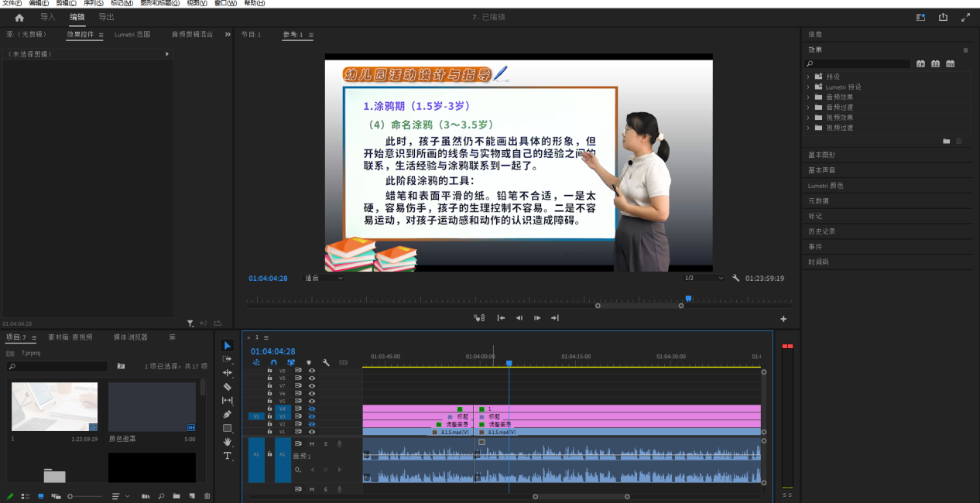Toggle visibility of the V4 video track
The image size is (980, 503).
[x=312, y=407]
